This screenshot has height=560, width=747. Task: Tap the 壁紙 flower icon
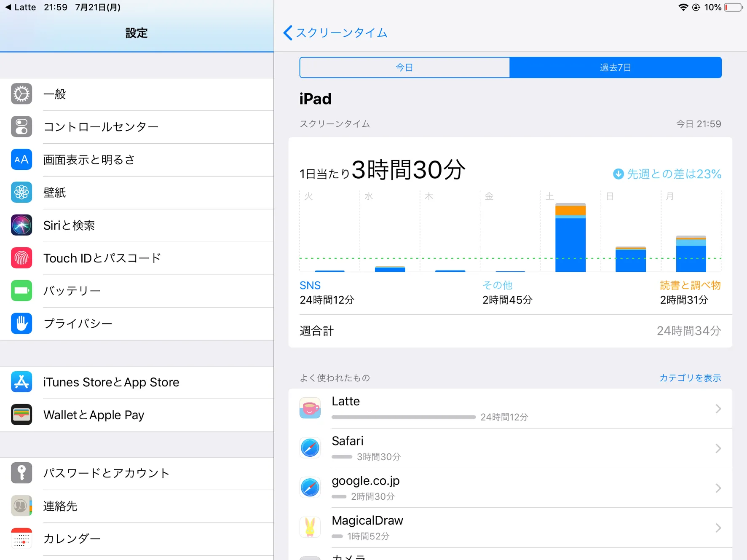tap(21, 193)
